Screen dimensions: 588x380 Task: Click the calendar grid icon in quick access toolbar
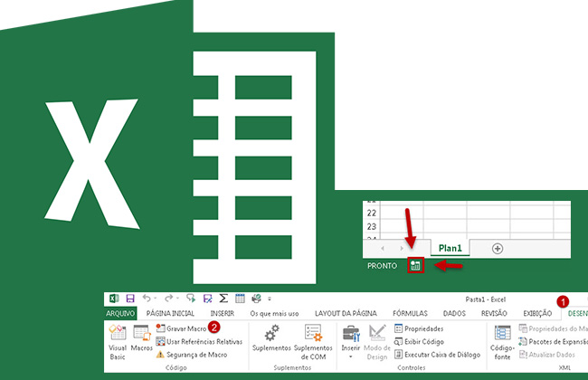240,299
